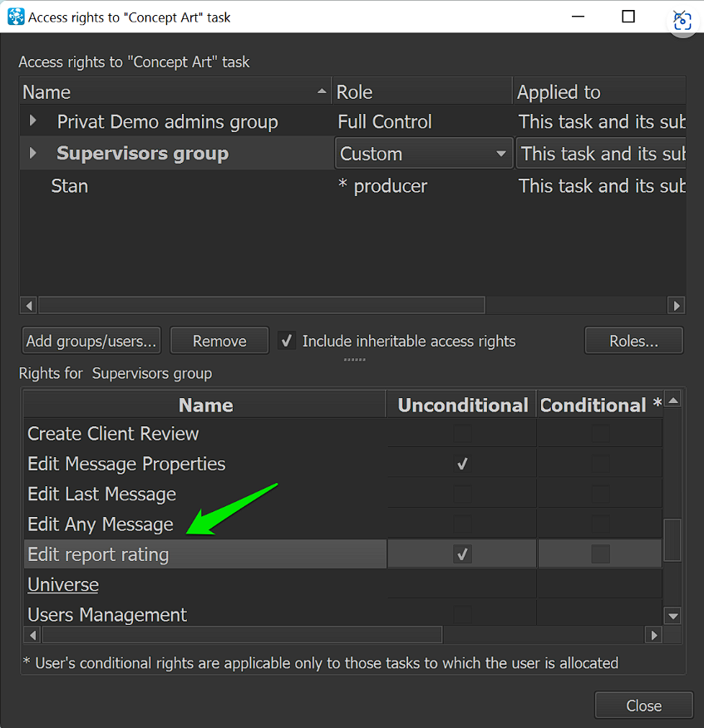This screenshot has height=728, width=704.
Task: Open the Add groups/users dialog
Action: click(91, 341)
